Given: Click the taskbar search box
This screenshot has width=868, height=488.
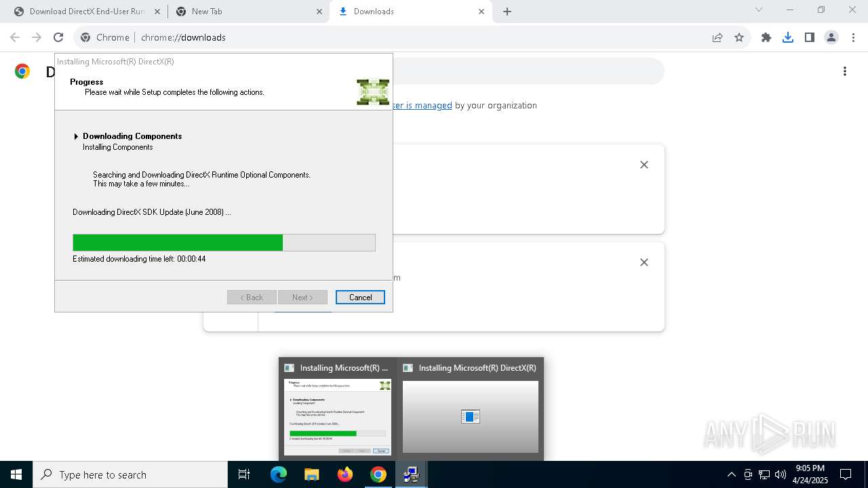Looking at the screenshot, I should tap(130, 474).
